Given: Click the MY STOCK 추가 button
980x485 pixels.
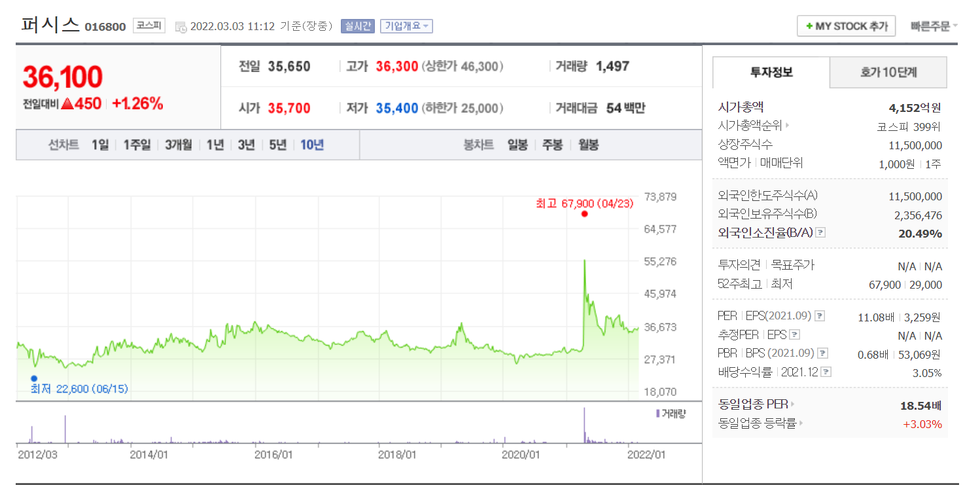Looking at the screenshot, I should (x=847, y=26).
